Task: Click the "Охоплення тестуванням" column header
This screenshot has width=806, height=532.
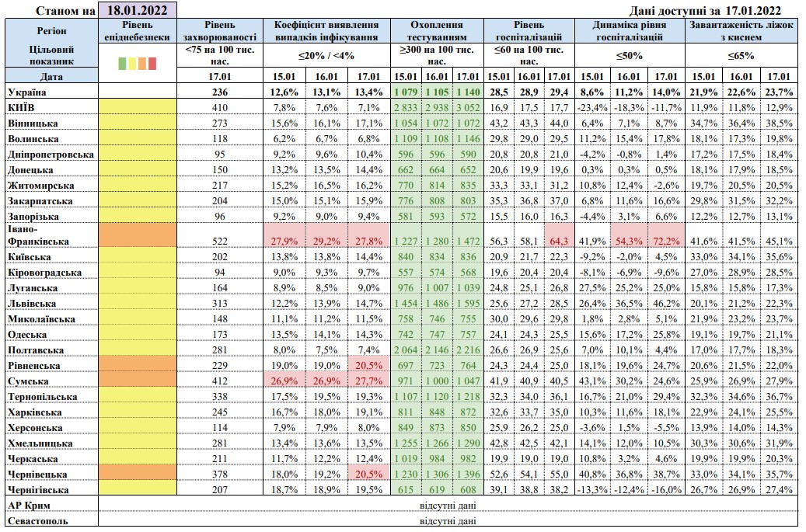Action: point(438,30)
